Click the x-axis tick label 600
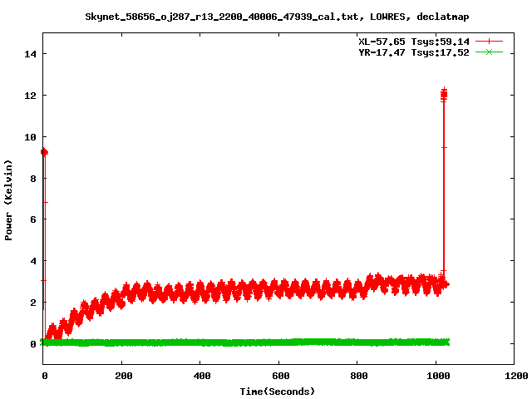The height and width of the screenshot is (399, 532). tap(281, 376)
